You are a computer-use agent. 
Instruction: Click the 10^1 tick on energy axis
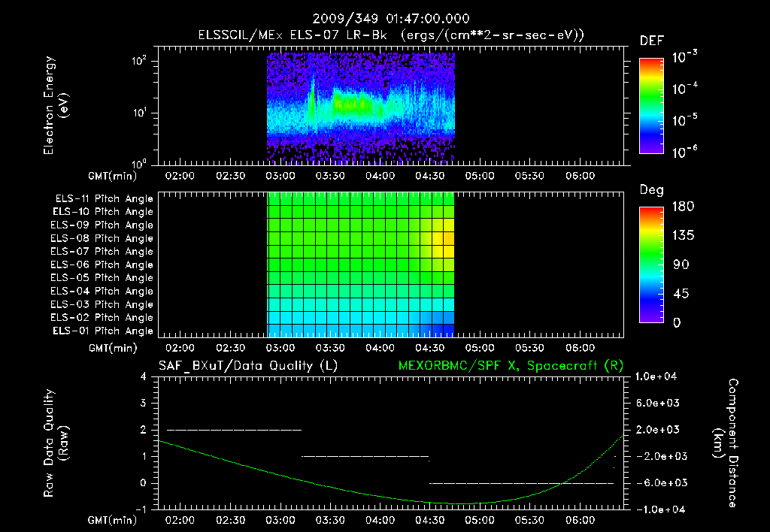pyautogui.click(x=139, y=113)
